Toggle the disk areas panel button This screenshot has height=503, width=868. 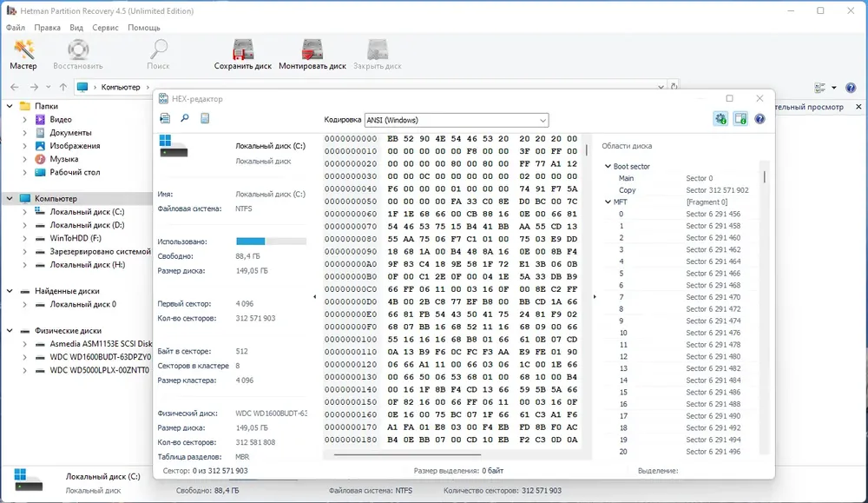740,119
